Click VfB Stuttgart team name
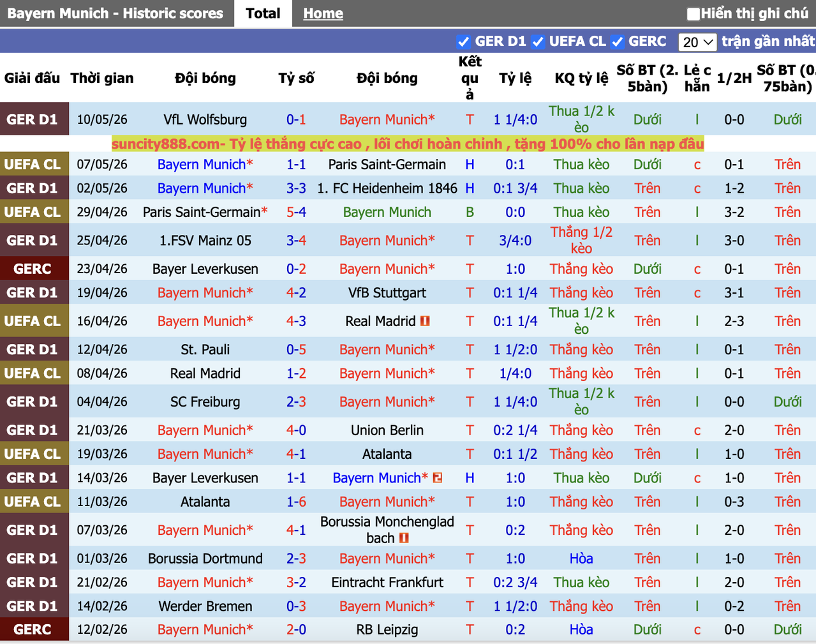 (387, 292)
